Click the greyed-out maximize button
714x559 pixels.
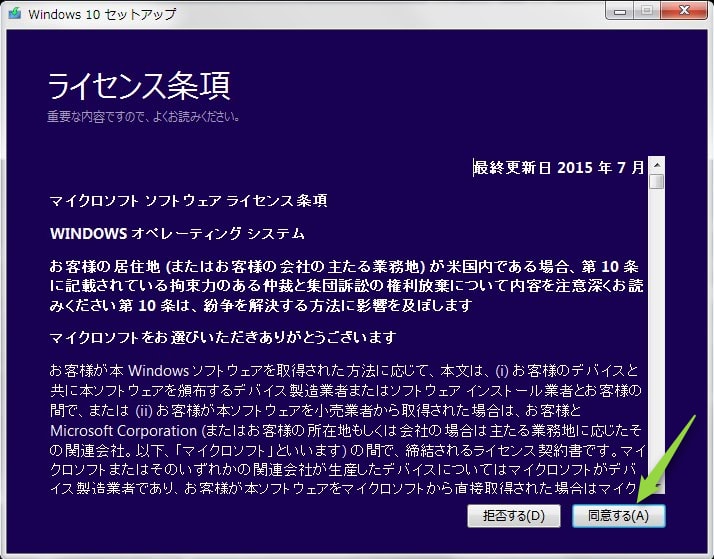pos(645,11)
